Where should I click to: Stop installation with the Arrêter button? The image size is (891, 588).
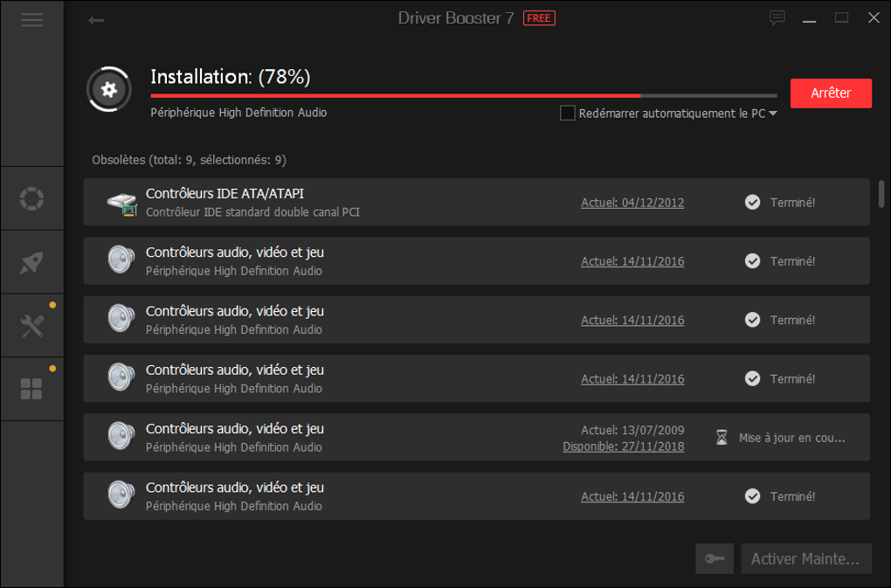coord(831,93)
